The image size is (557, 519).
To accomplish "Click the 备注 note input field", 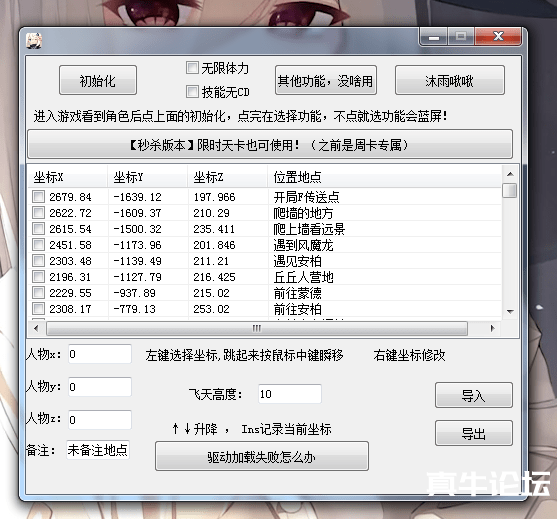I will (98, 450).
